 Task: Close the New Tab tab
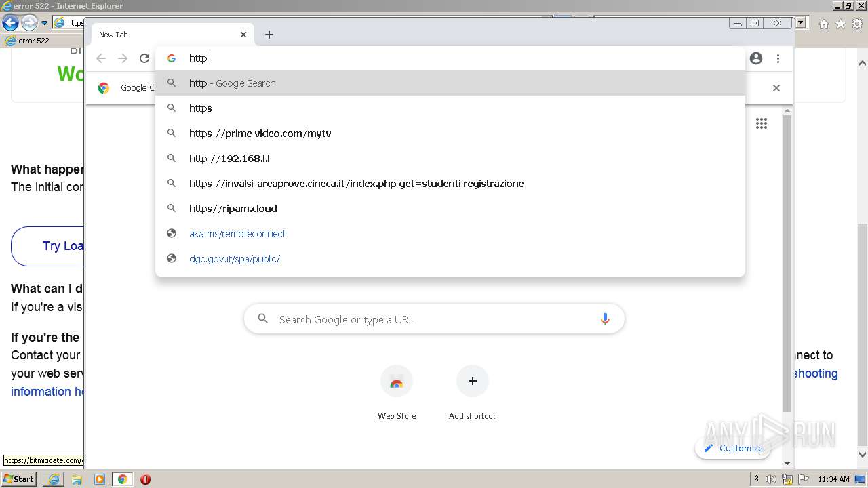(243, 35)
